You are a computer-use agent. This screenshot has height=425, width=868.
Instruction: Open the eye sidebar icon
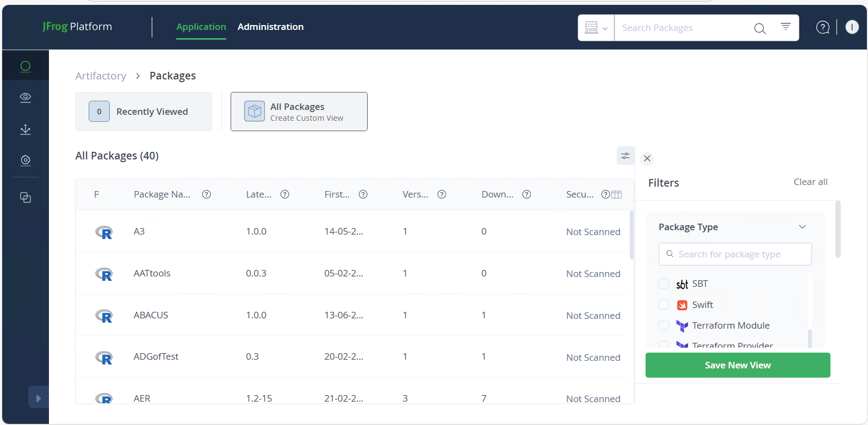(x=26, y=97)
